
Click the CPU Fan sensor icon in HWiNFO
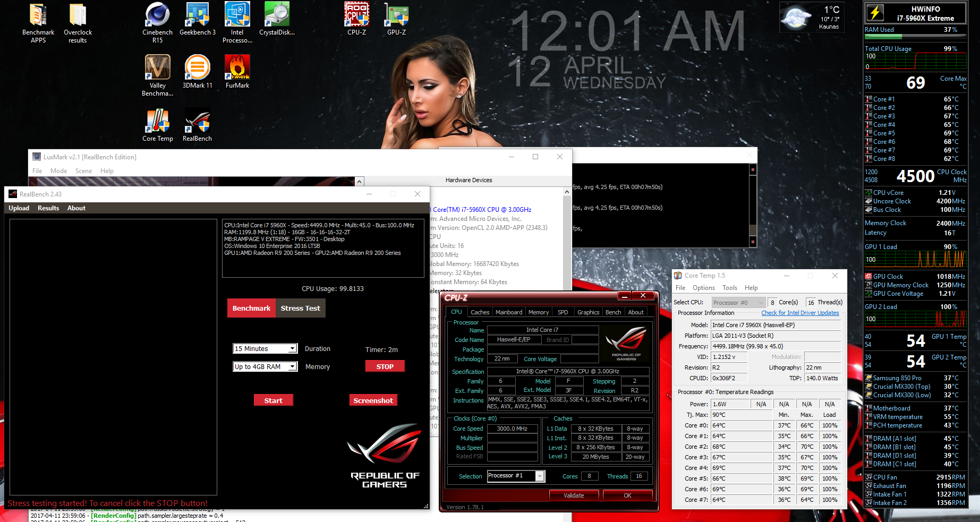(x=868, y=477)
